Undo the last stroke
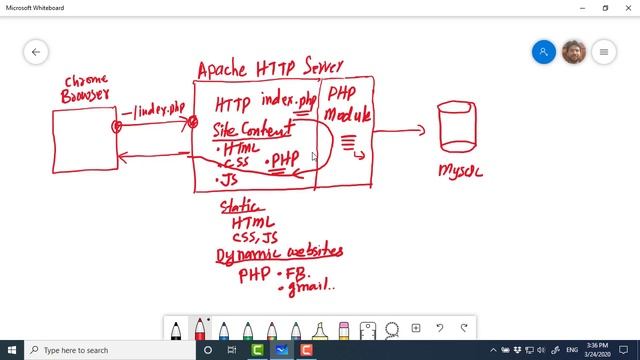Screen dimensions: 640x360 coord(440,328)
